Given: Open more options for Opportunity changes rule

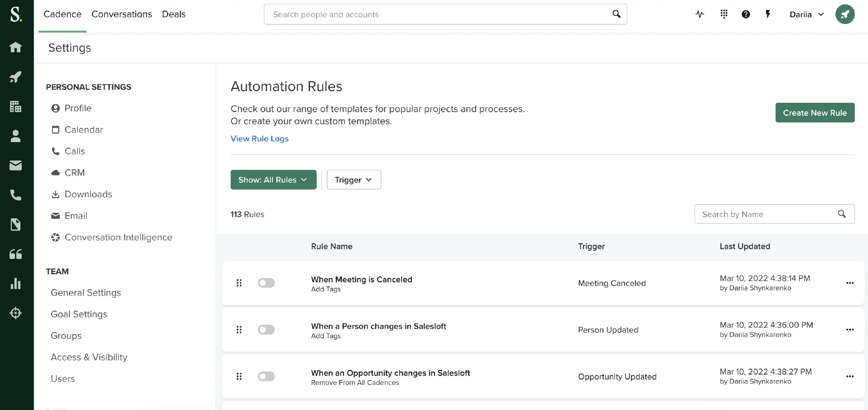Looking at the screenshot, I should coord(850,376).
